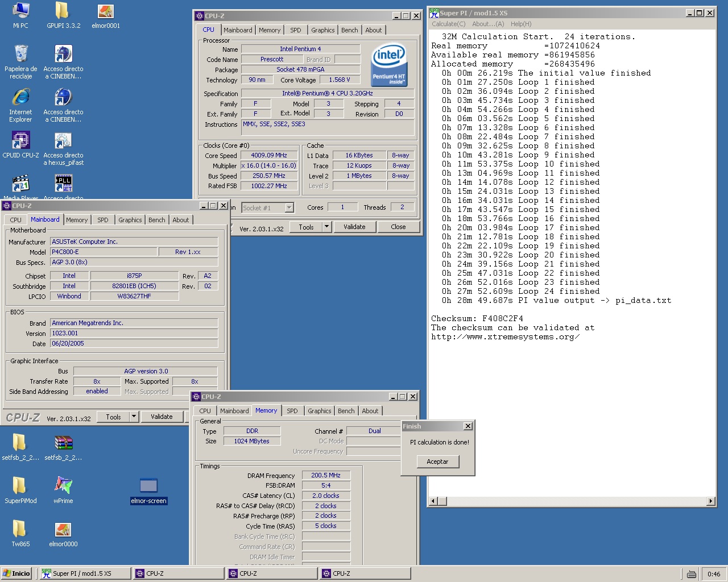Open Papelera de reciclaje icon

coord(21,63)
